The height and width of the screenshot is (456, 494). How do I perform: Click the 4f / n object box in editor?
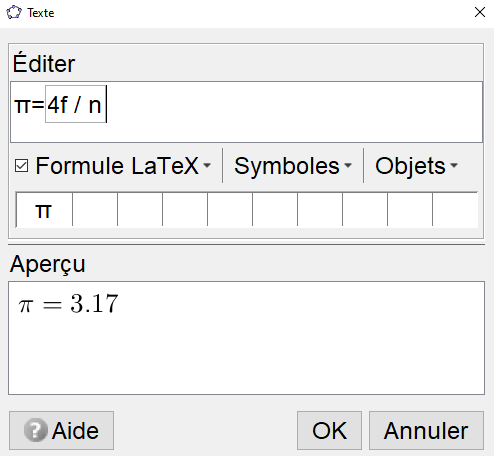(75, 104)
